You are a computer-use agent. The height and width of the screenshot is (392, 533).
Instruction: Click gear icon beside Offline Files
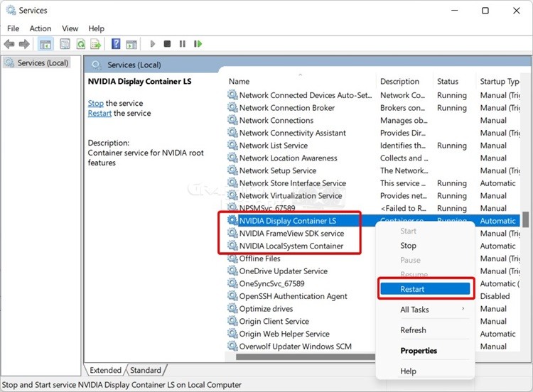click(232, 258)
